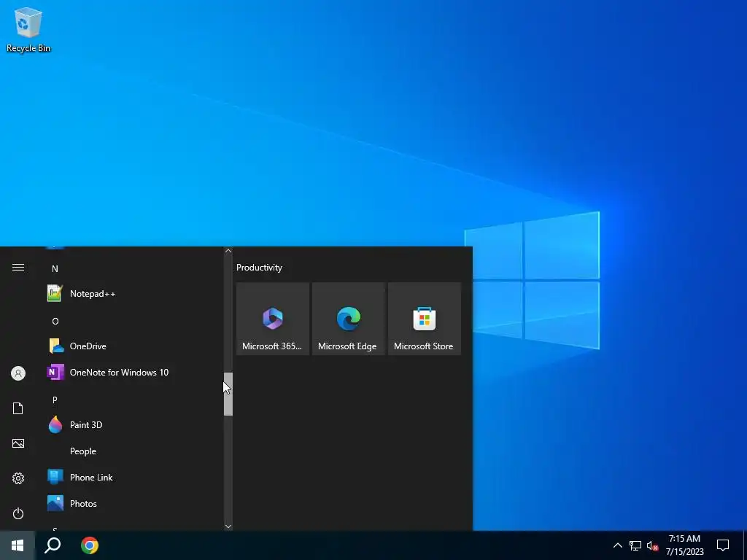
Task: Open taskbar Search magnifier
Action: (x=53, y=545)
